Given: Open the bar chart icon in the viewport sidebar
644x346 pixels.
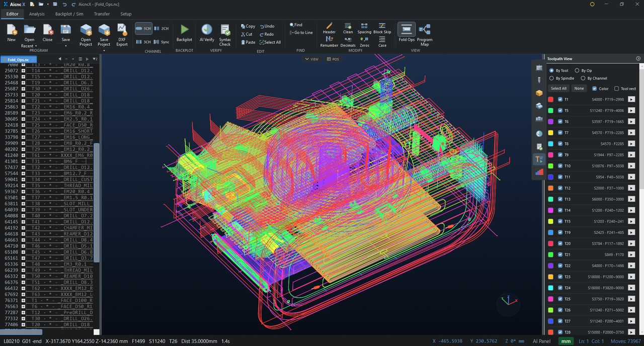Looking at the screenshot, I should click(539, 171).
